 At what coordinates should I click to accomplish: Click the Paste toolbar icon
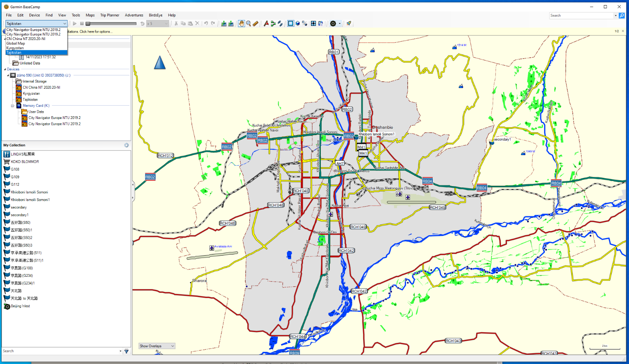click(190, 24)
